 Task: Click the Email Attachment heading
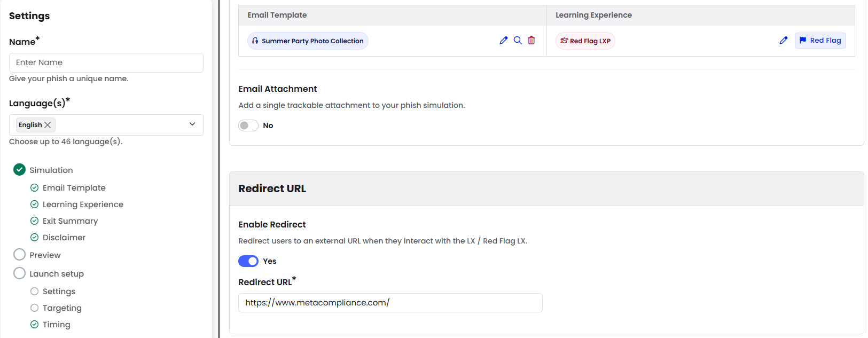[x=278, y=89]
